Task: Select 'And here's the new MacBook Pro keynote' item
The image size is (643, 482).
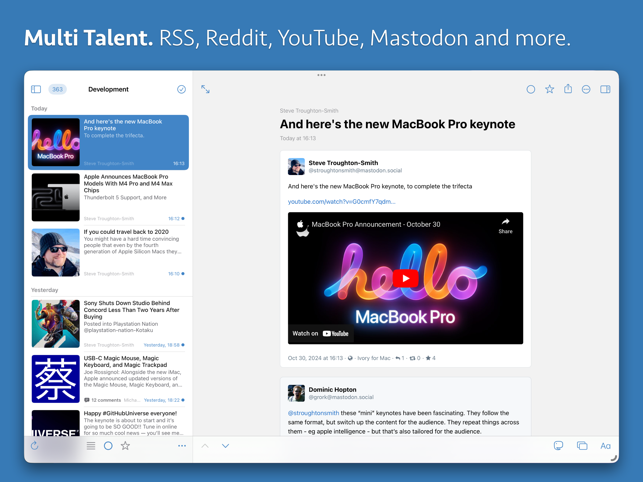Action: click(108, 142)
